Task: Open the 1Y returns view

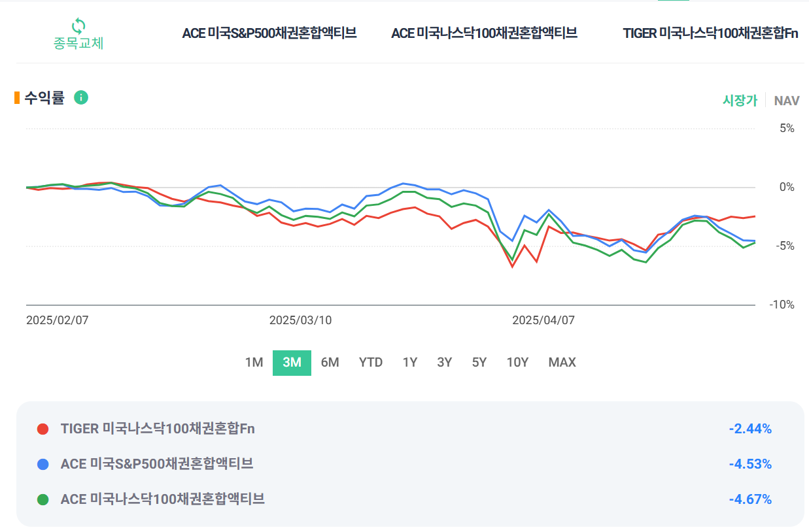Action: (x=409, y=362)
